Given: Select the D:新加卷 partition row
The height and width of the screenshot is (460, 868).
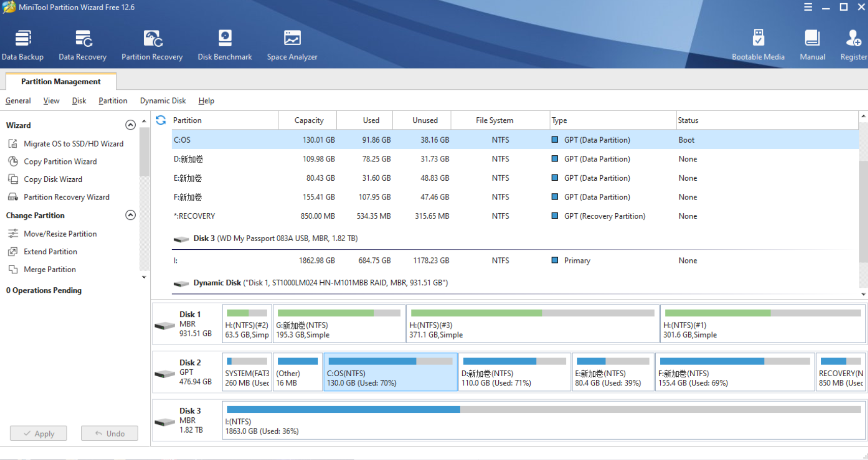Looking at the screenshot, I should pyautogui.click(x=515, y=159).
